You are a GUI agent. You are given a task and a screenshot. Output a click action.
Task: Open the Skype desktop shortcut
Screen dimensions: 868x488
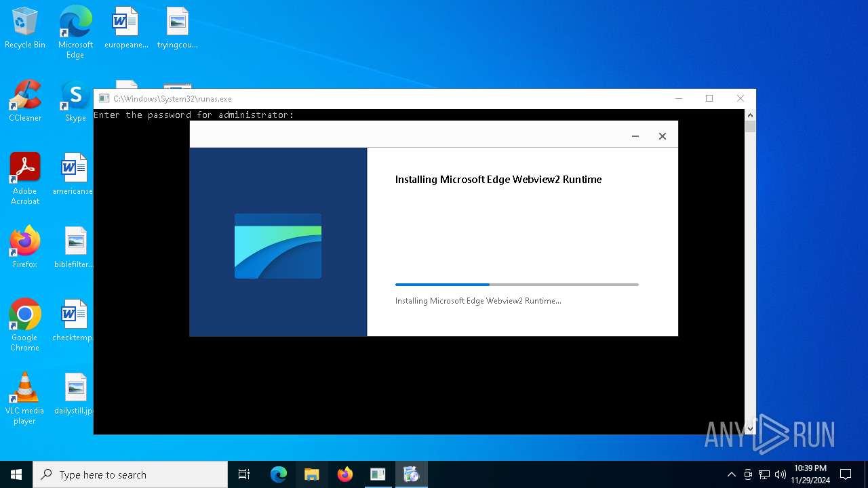tap(75, 102)
